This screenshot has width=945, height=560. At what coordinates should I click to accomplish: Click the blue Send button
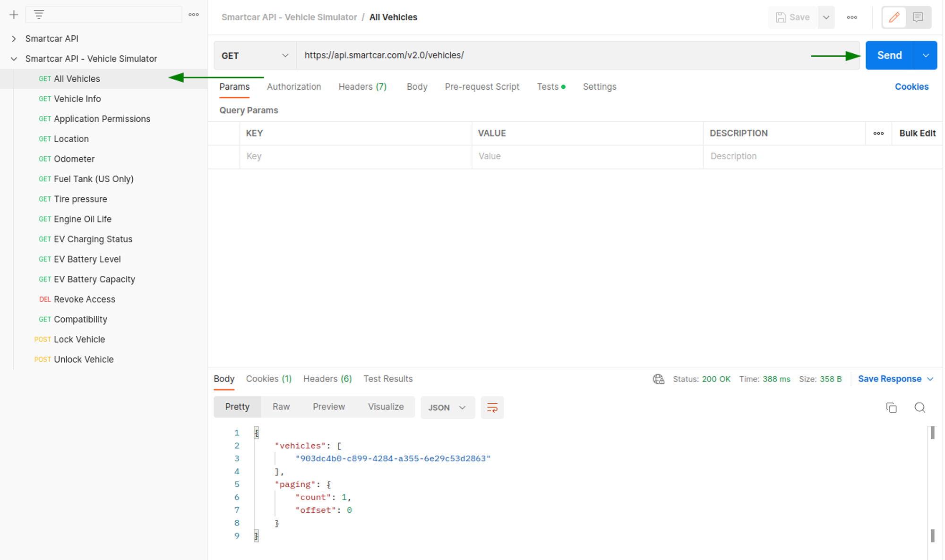click(x=890, y=55)
